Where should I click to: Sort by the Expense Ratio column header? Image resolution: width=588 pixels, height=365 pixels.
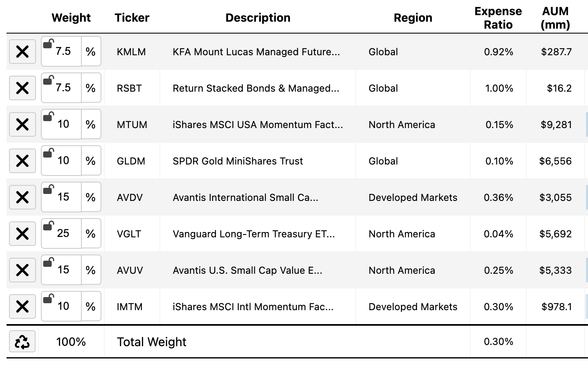pyautogui.click(x=498, y=18)
